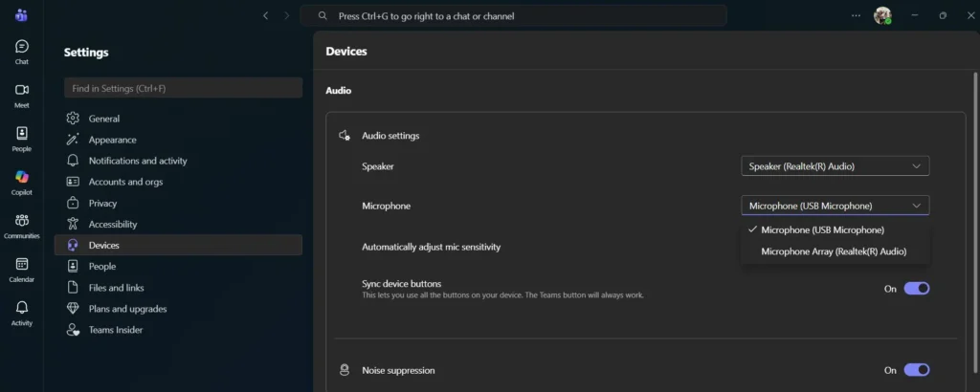Click the Audio settings speaker icon
This screenshot has height=392, width=980.
(345, 136)
